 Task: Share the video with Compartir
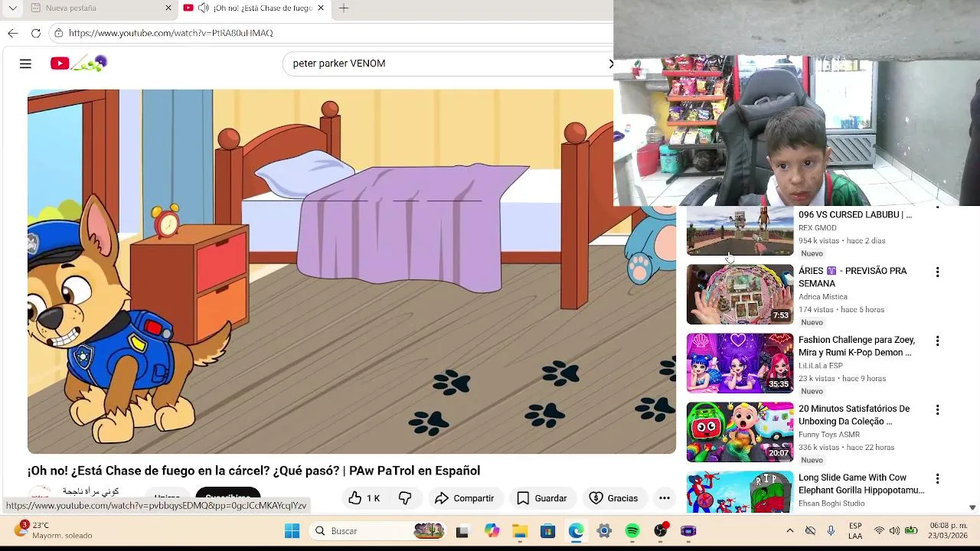click(465, 498)
